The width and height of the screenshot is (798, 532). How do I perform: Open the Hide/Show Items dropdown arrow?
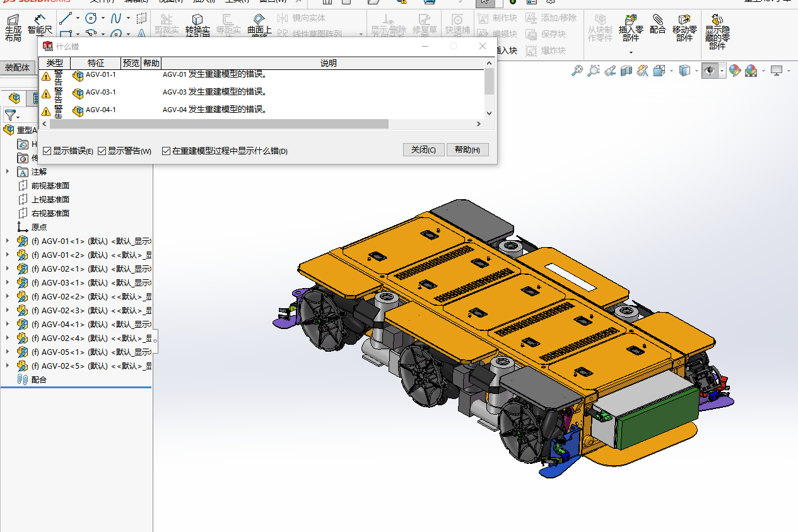tap(722, 71)
